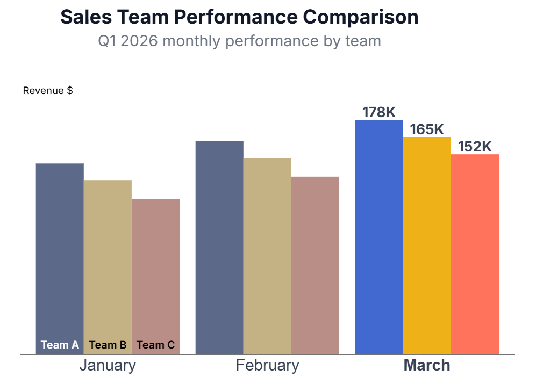Click the January axis label
This screenshot has height=392, width=543.
point(108,366)
